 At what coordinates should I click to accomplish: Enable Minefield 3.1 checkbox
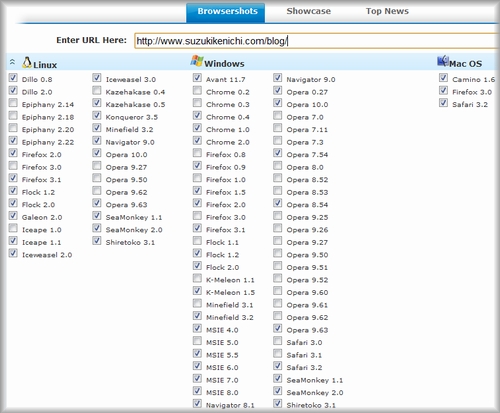(x=197, y=303)
